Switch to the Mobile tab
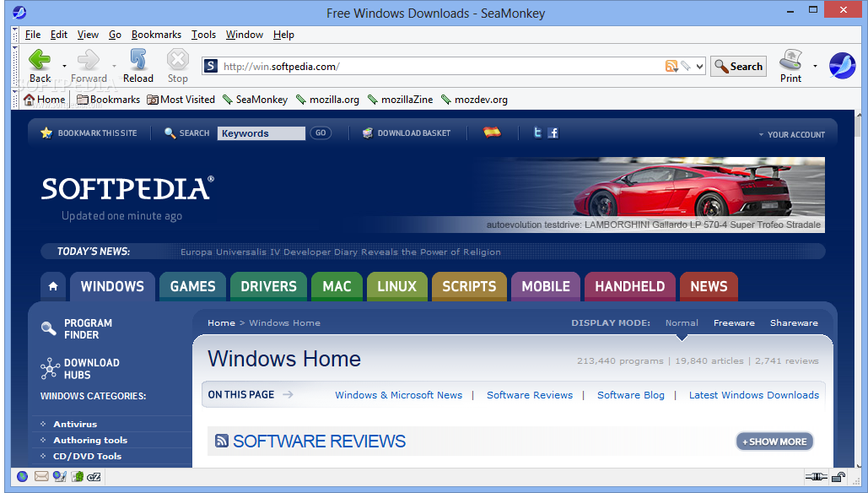Image resolution: width=868 pixels, height=493 pixels. [x=546, y=286]
